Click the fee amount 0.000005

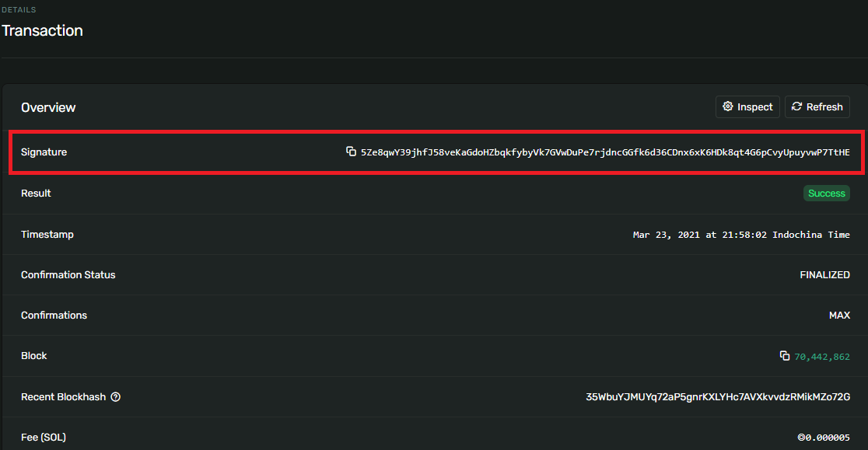826,438
